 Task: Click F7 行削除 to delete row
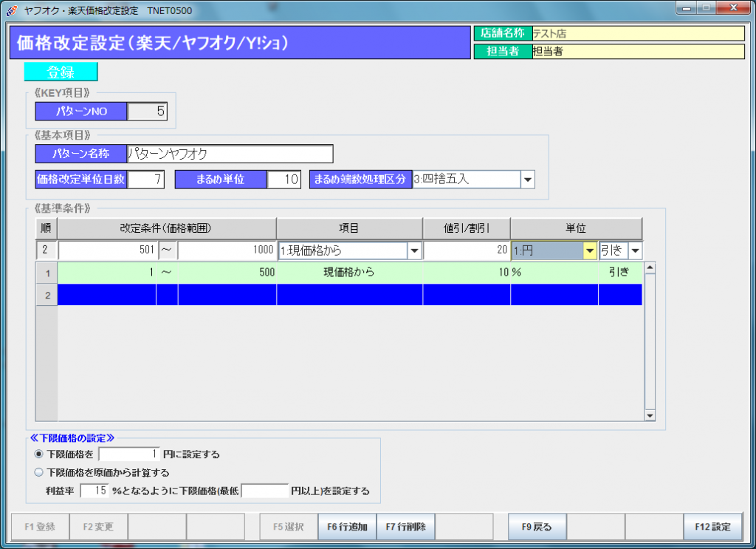pos(405,527)
